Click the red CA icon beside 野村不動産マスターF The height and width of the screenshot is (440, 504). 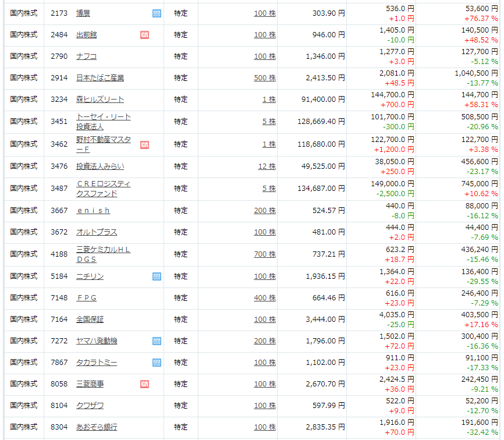(145, 145)
